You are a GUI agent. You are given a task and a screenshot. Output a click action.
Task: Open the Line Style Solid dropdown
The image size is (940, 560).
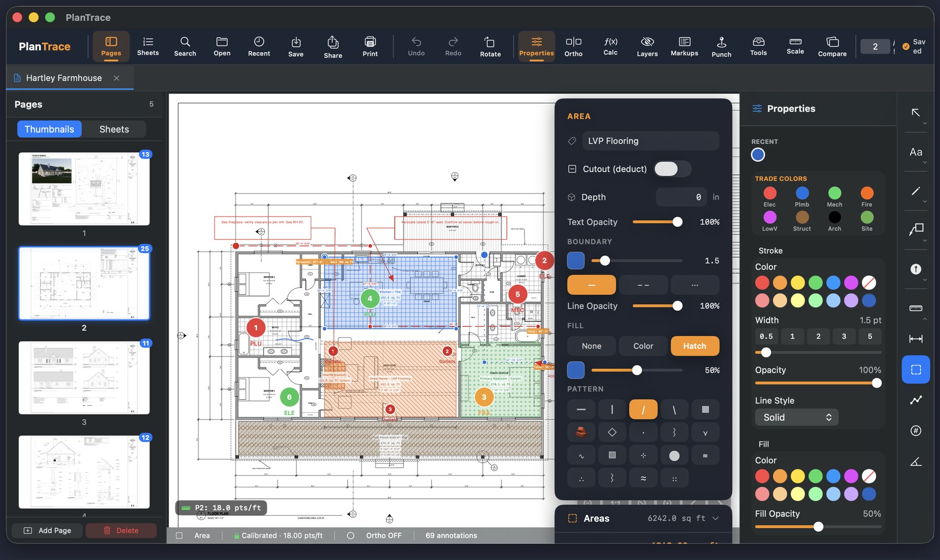point(796,417)
